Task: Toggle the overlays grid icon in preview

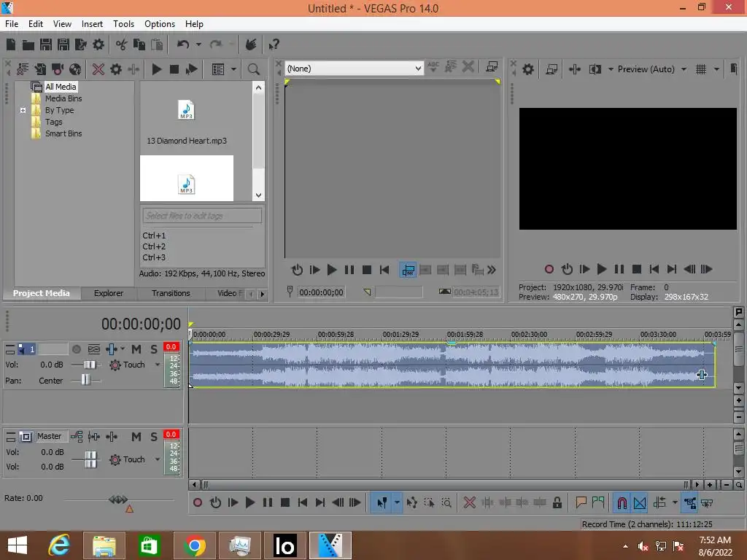Action: click(701, 69)
